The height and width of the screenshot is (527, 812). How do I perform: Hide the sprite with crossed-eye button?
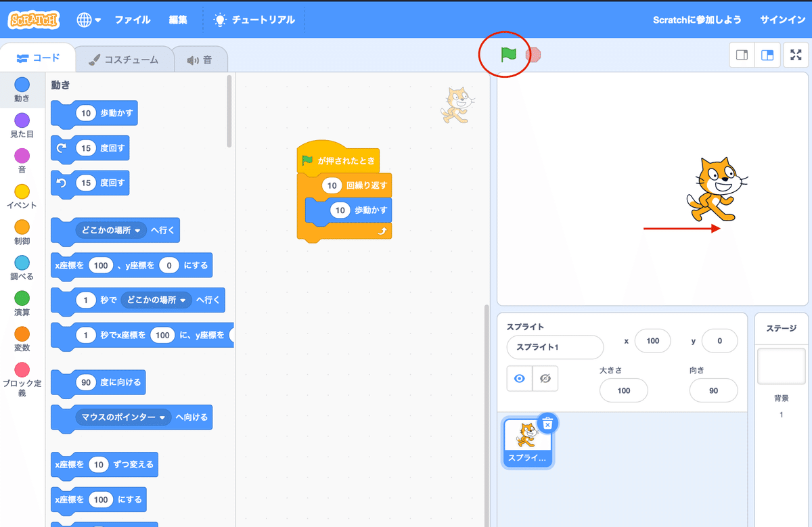coord(545,379)
